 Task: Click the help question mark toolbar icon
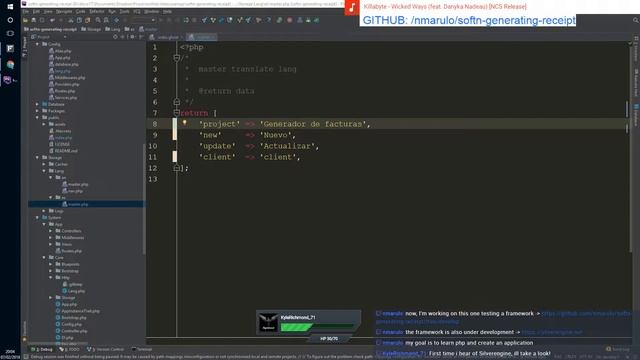(269, 20)
